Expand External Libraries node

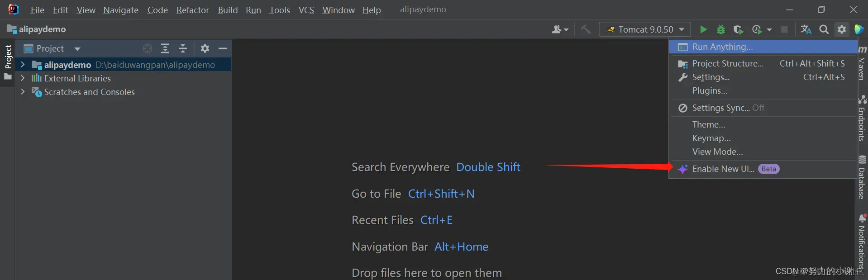tap(23, 78)
